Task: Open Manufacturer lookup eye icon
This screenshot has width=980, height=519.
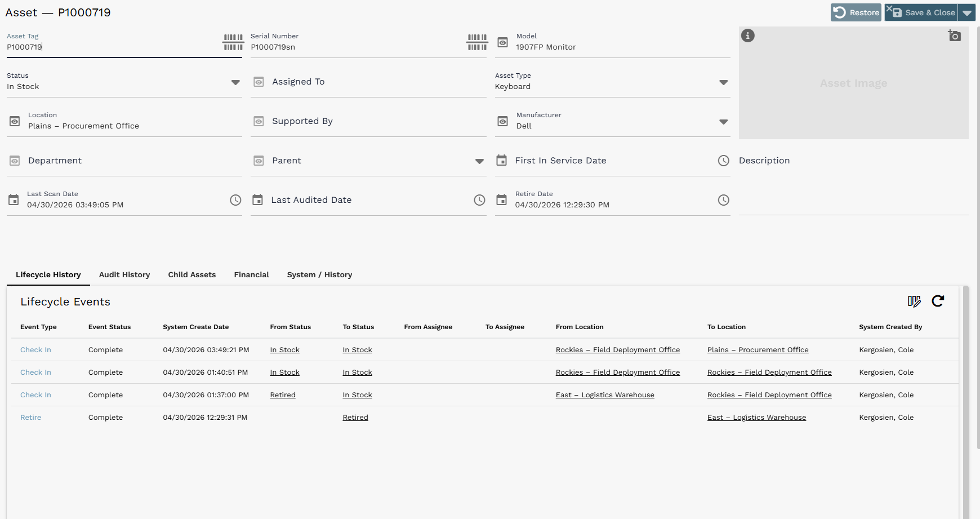Action: (x=503, y=121)
